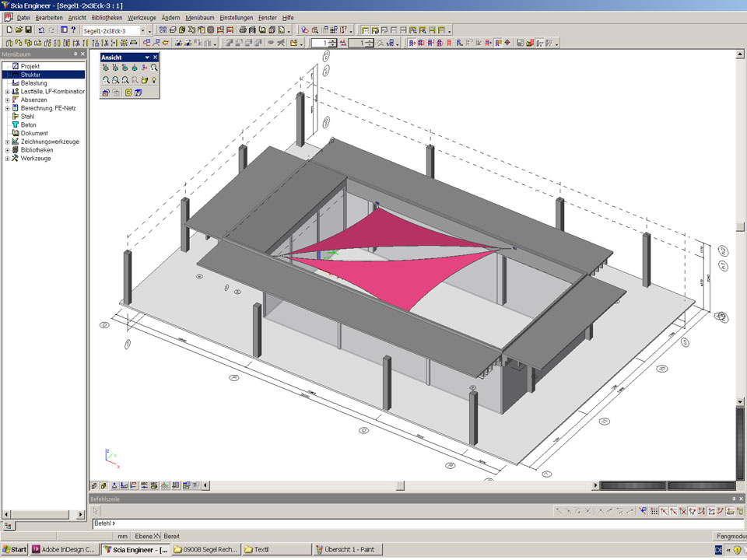The width and height of the screenshot is (747, 560).
Task: Switch to Übersicht 1 - Paint taskbar button
Action: point(347,550)
